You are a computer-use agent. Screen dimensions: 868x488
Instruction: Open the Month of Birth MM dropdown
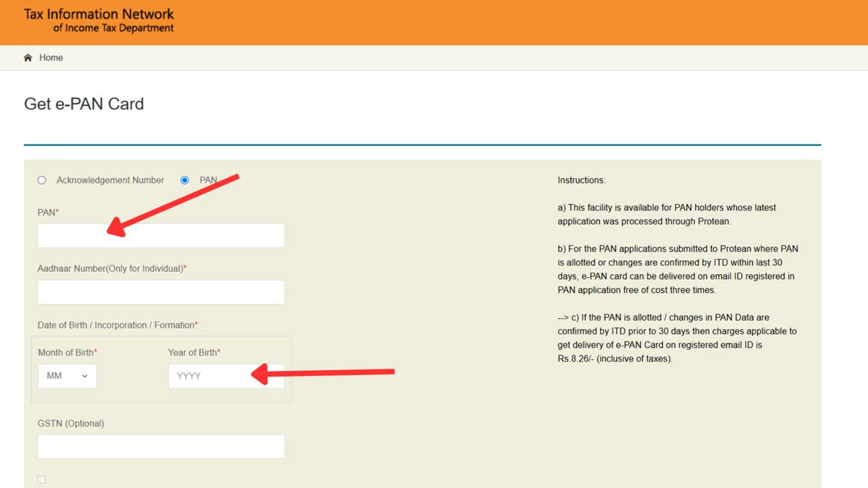[x=67, y=376]
